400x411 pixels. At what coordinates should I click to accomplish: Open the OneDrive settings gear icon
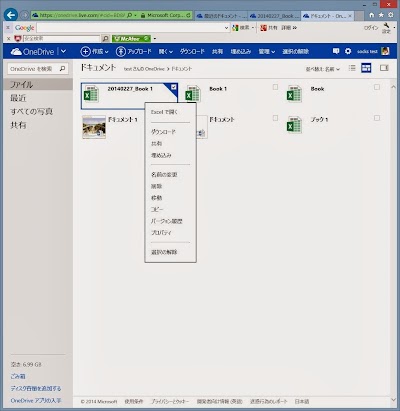348,51
